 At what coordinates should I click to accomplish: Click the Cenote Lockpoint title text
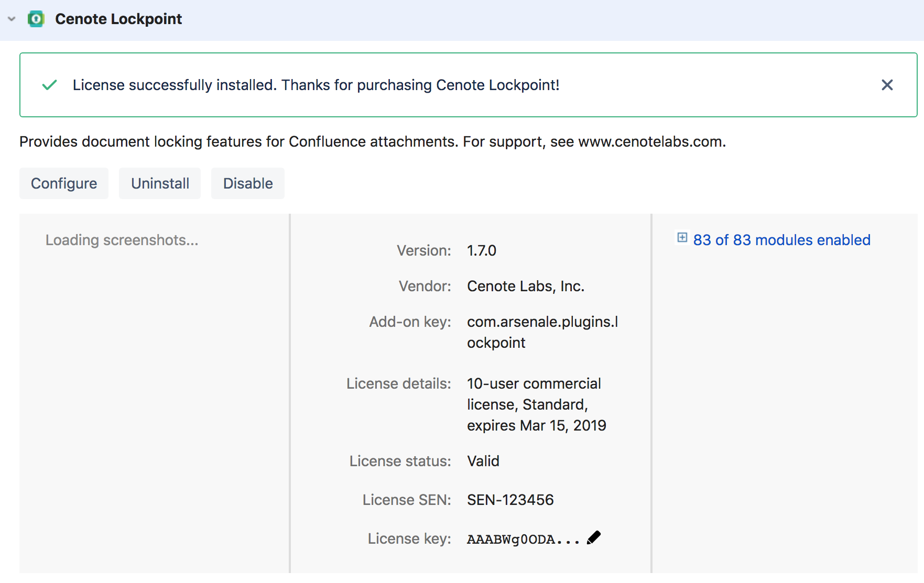tap(118, 19)
